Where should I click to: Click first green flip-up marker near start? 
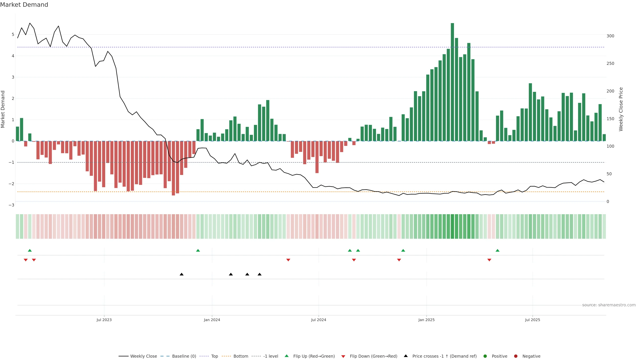pos(30,251)
